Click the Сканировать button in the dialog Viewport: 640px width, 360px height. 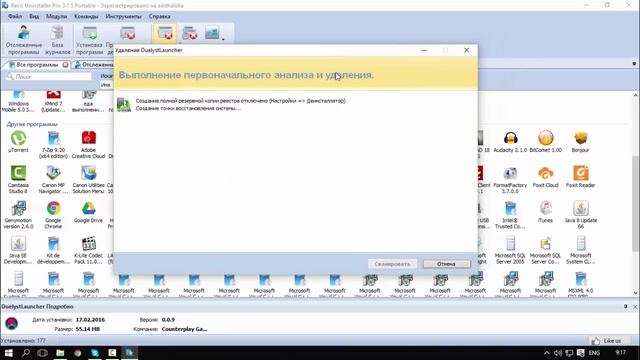pos(392,264)
